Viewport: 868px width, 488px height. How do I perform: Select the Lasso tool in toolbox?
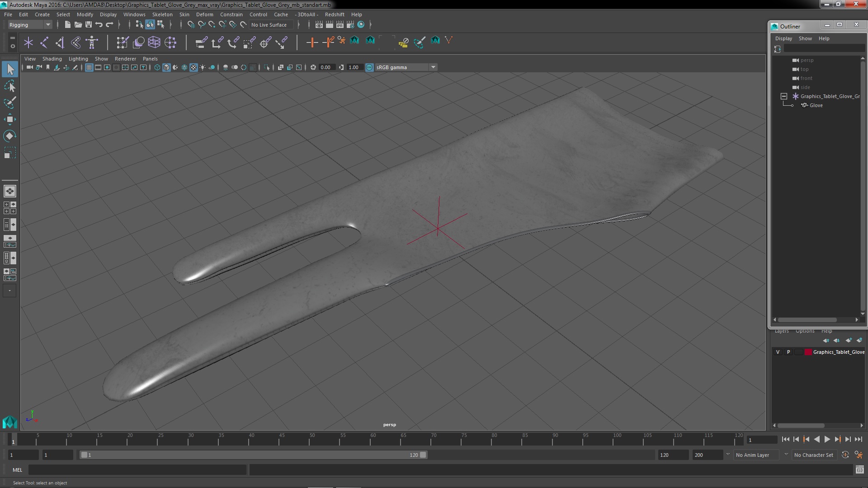[x=10, y=86]
